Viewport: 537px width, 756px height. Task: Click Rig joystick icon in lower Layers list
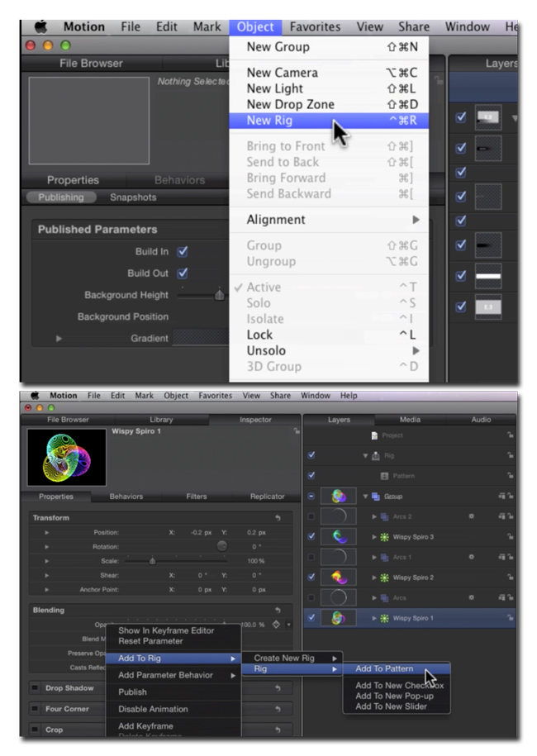click(376, 455)
